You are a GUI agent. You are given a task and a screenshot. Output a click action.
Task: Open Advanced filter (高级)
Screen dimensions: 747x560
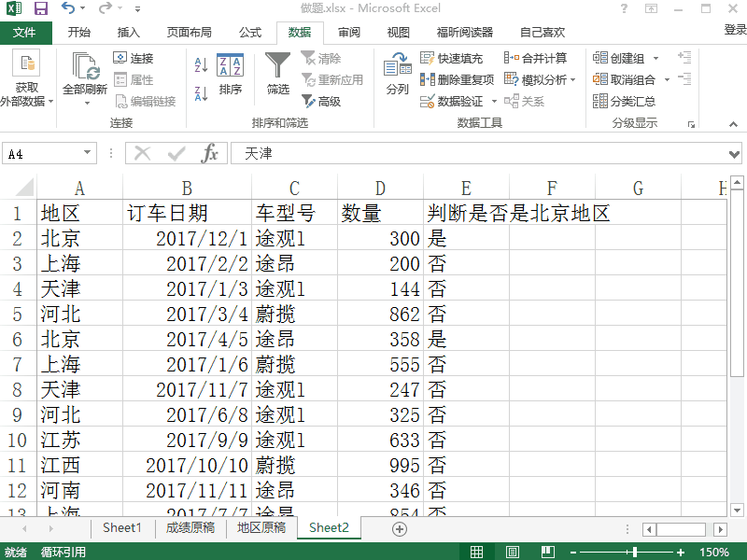coord(321,101)
